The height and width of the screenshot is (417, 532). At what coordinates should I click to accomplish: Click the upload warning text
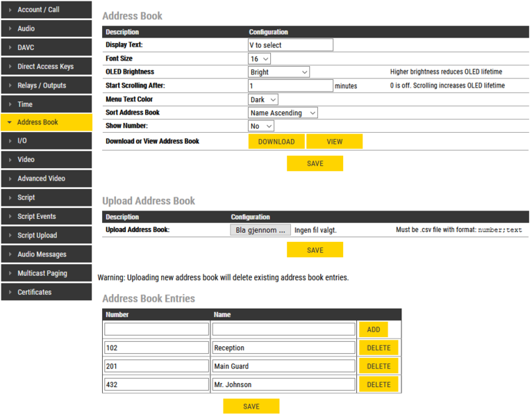pos(223,277)
